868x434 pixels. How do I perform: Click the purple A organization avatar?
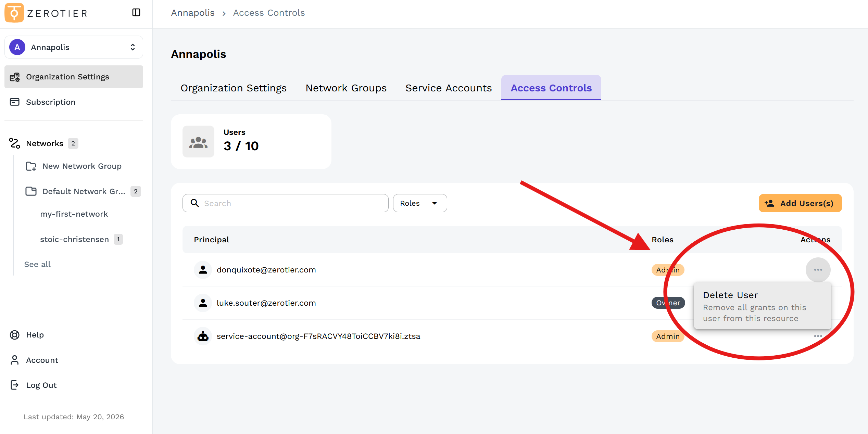pos(17,47)
